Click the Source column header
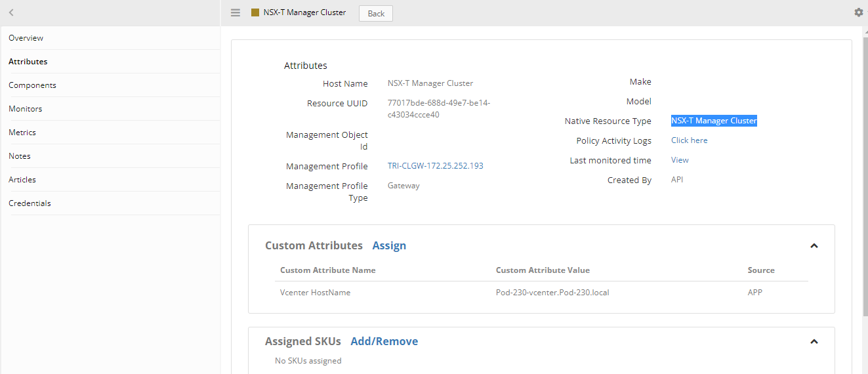The height and width of the screenshot is (374, 868). pos(761,270)
